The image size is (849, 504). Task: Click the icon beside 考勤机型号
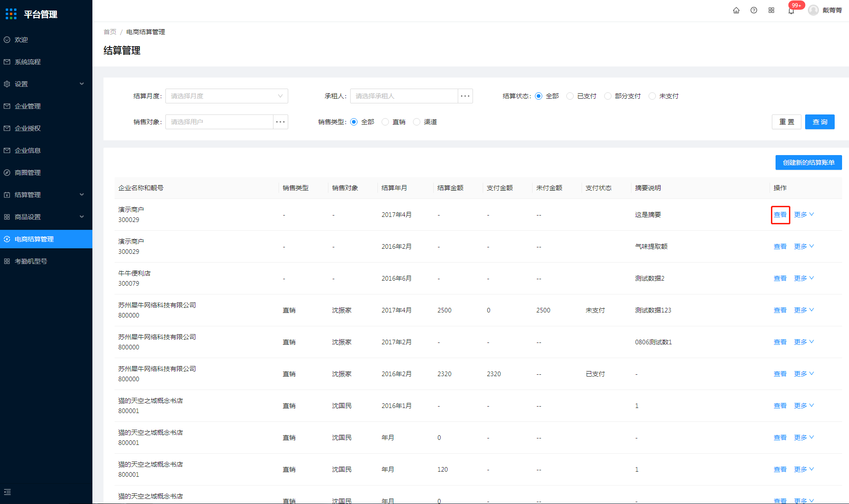pyautogui.click(x=7, y=261)
